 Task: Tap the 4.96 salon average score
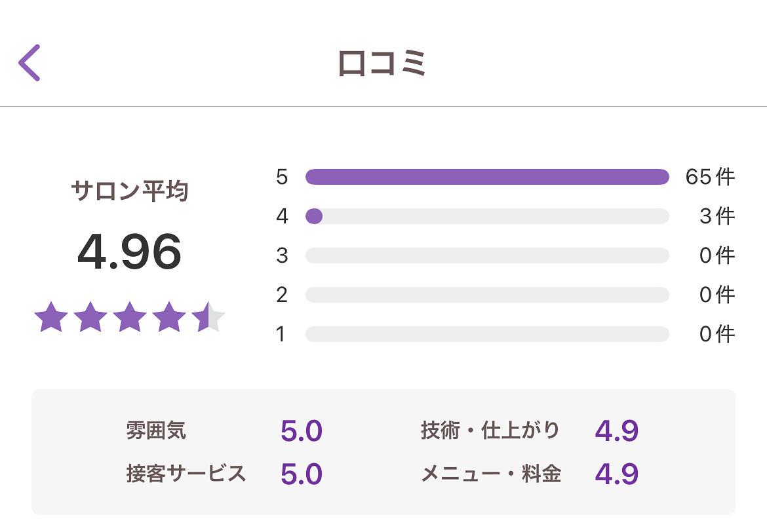click(x=129, y=252)
